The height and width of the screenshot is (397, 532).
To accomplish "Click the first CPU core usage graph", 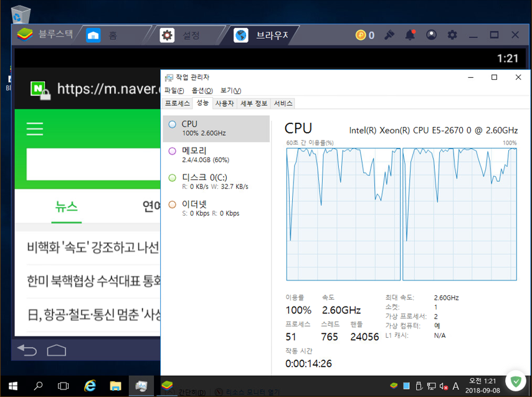I will click(x=343, y=214).
